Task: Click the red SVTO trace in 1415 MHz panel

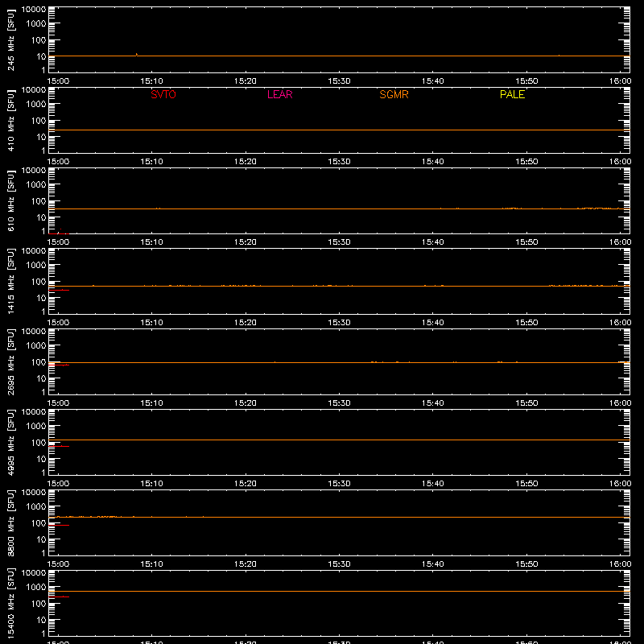Action: [x=59, y=290]
